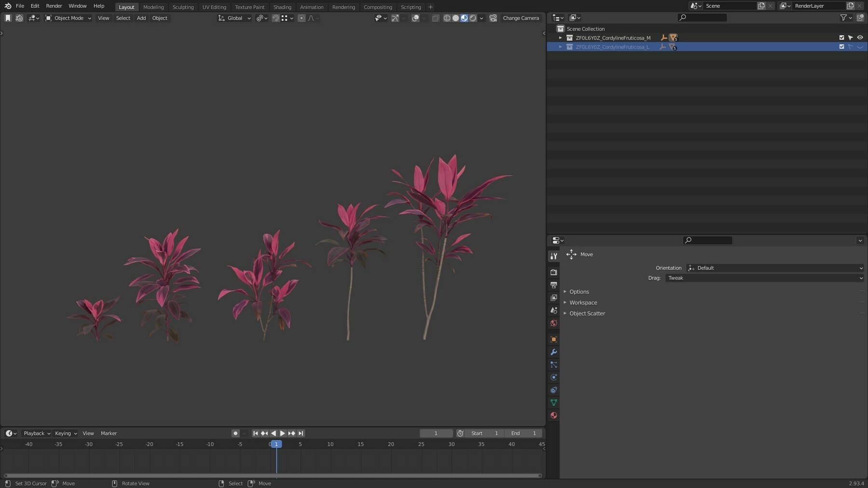Open the Object Constraint properties tab
The width and height of the screenshot is (868, 488).
click(x=554, y=390)
